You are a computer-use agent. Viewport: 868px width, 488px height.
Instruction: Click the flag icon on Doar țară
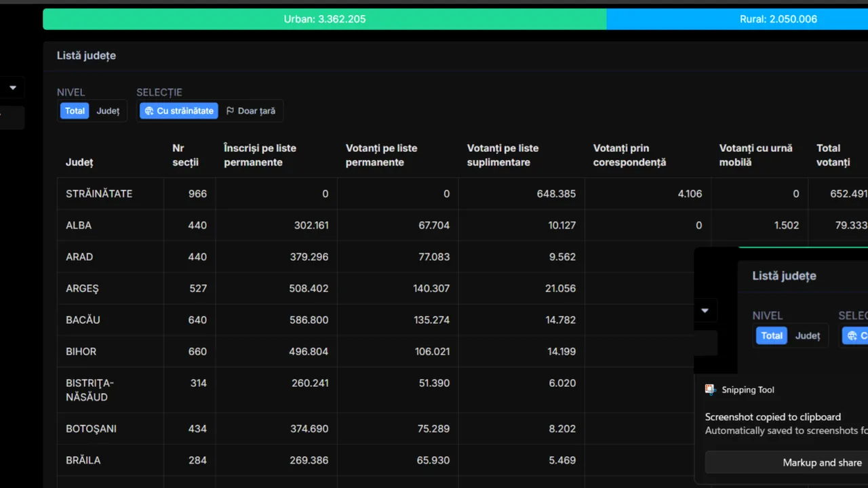[x=231, y=111]
